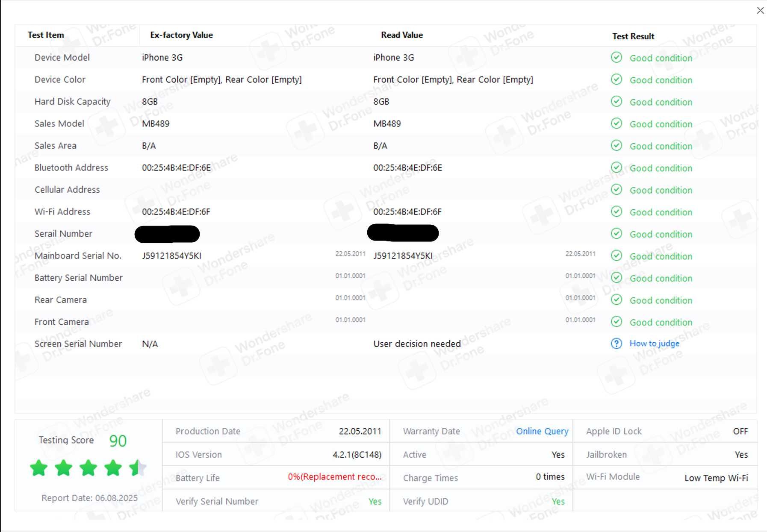
Task: Open the How to judge link
Action: click(655, 344)
